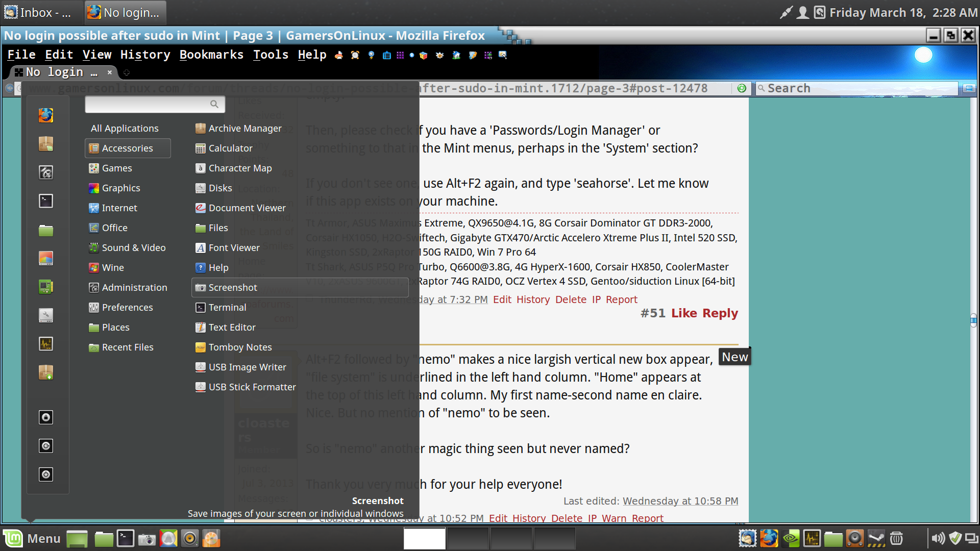
Task: Select the Internet category
Action: [x=128, y=208]
